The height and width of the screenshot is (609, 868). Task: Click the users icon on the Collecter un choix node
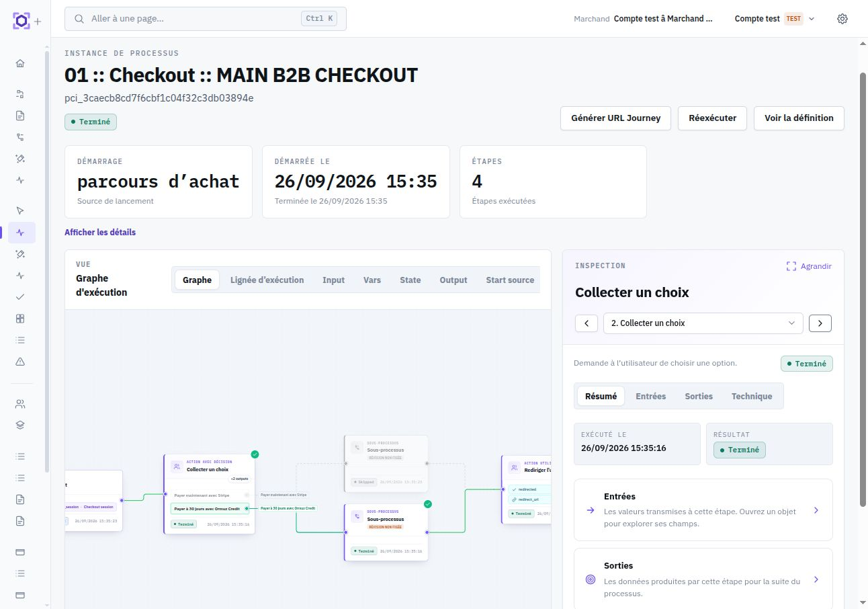tap(176, 466)
